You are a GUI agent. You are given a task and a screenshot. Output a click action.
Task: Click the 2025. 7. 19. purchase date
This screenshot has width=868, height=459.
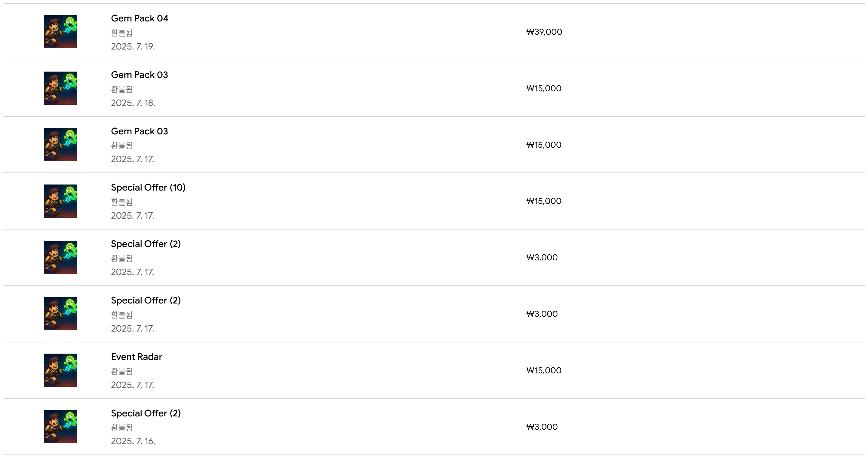click(x=133, y=47)
